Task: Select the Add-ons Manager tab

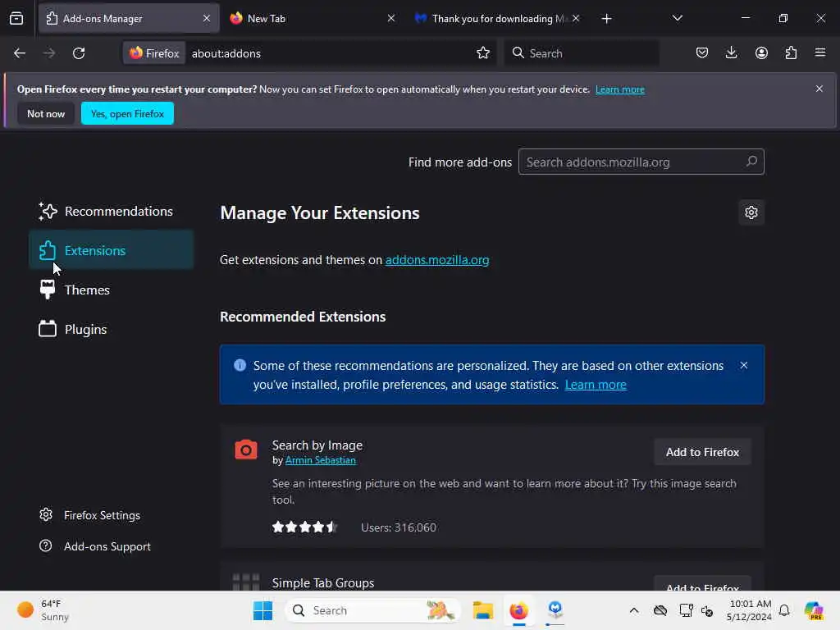Action: (x=129, y=18)
